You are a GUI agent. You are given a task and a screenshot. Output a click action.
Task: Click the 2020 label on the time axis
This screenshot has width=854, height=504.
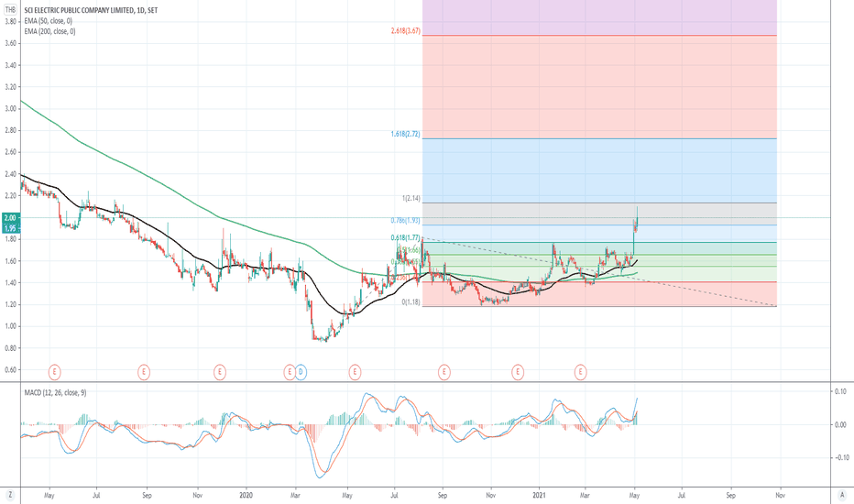246,495
